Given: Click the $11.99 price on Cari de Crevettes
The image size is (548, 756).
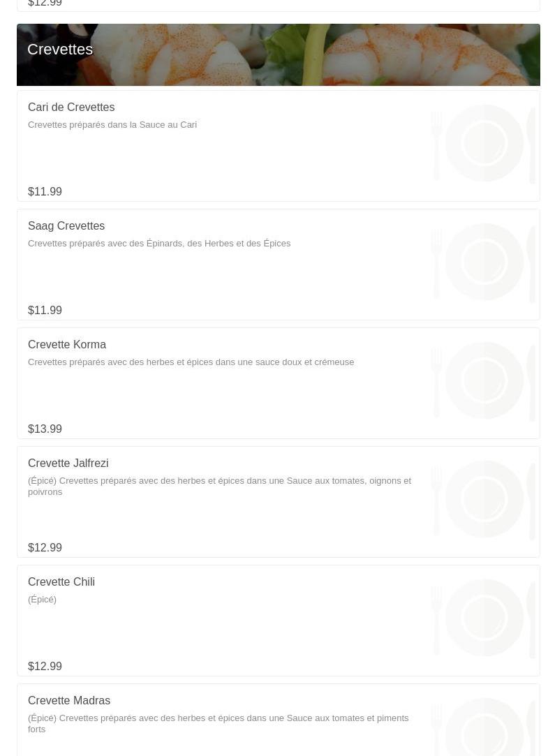Looking at the screenshot, I should (x=45, y=192).
